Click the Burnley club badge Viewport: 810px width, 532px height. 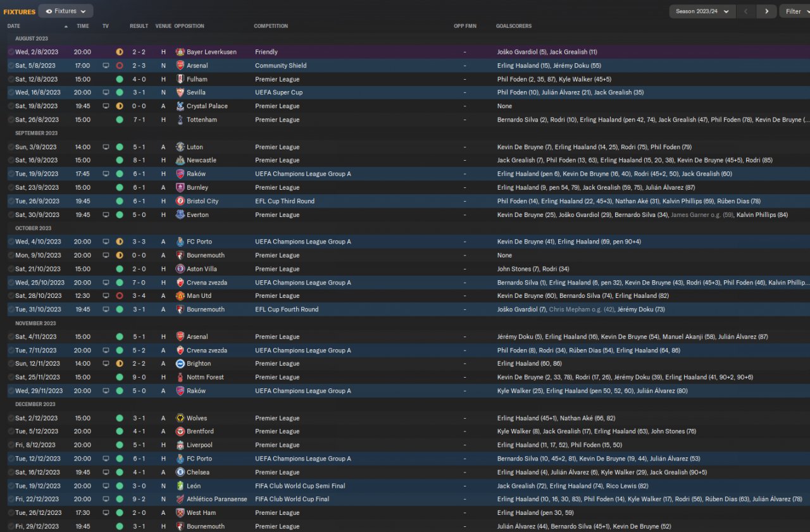[x=180, y=187]
